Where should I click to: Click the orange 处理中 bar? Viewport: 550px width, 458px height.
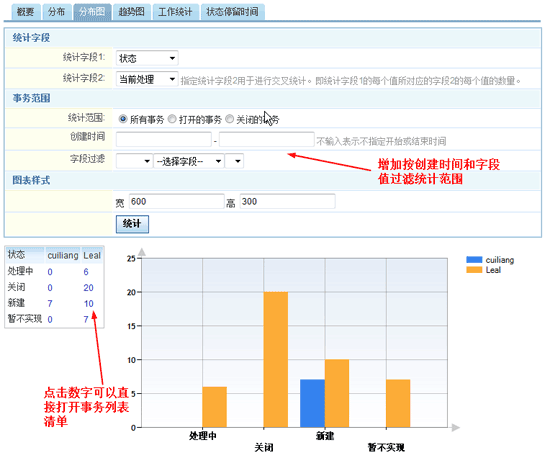tap(215, 407)
